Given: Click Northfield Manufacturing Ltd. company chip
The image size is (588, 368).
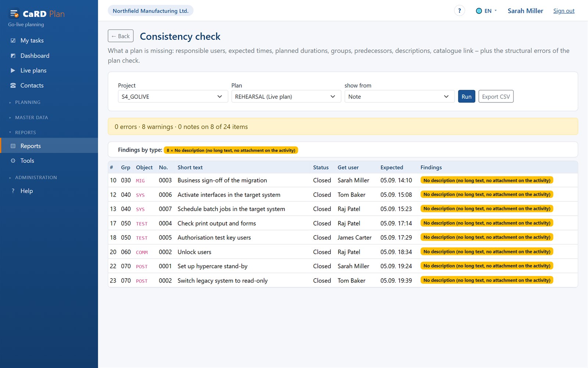Looking at the screenshot, I should [151, 11].
